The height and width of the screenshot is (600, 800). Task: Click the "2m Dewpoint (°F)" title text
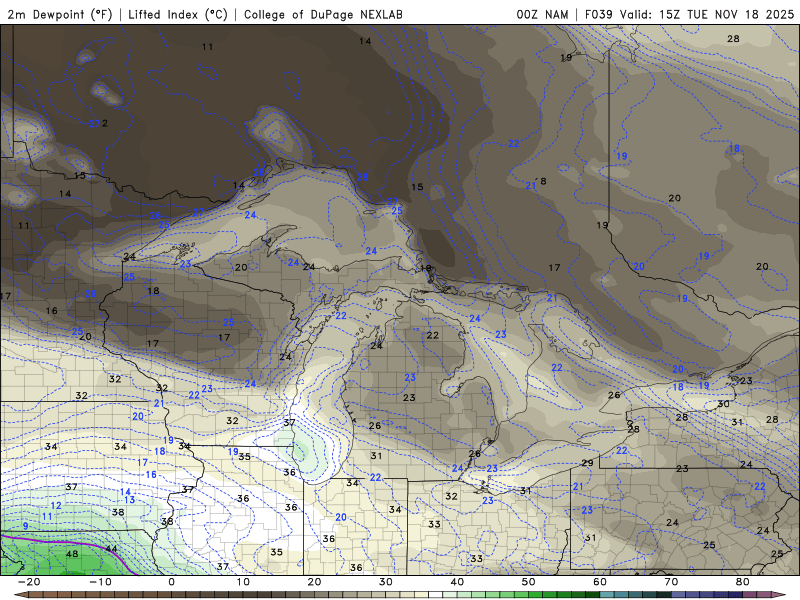(59, 14)
